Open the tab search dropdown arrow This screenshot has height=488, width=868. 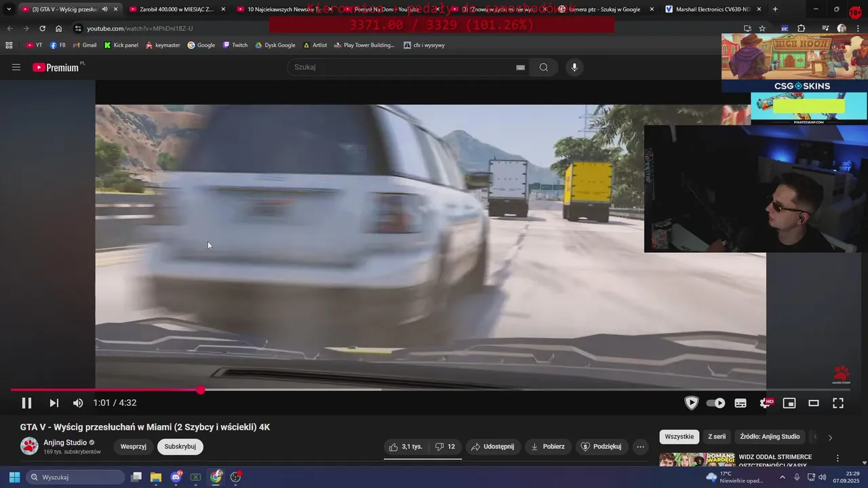click(8, 9)
